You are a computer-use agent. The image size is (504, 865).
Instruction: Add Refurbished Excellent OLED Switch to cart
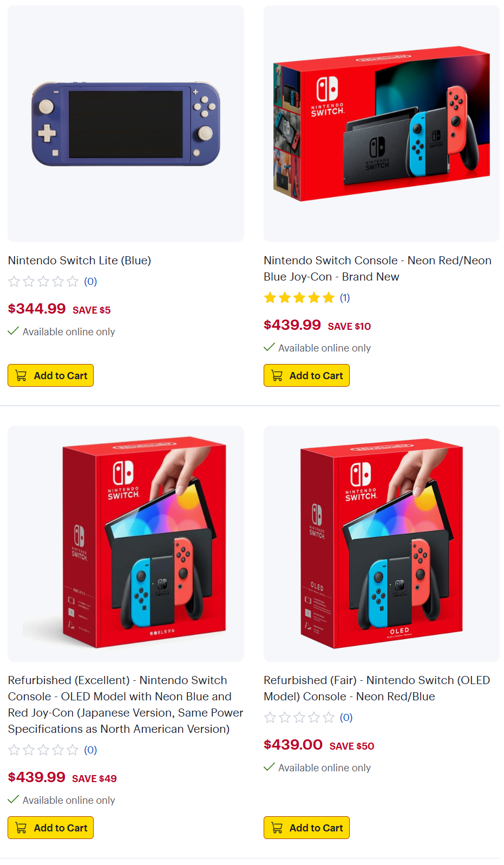pos(50,828)
